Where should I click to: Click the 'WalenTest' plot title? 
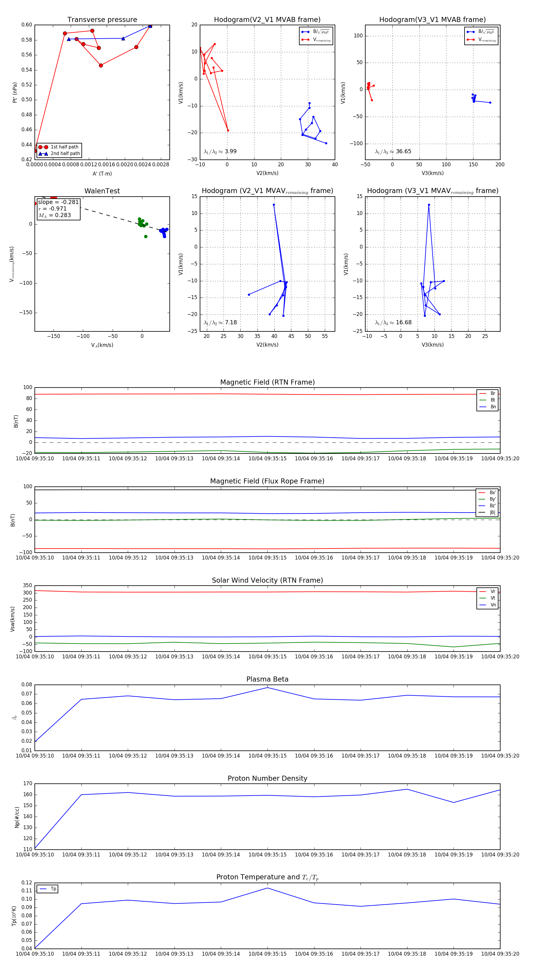102,191
